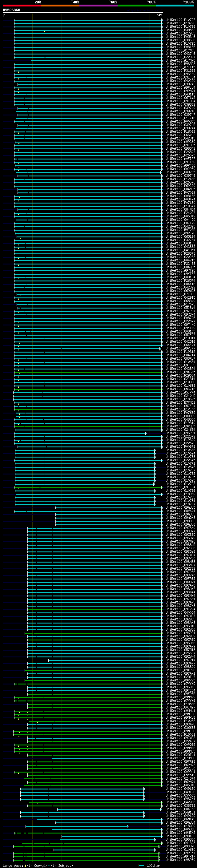
Task: Select hit label UniRef100_P17673
Action: click(180, 304)
